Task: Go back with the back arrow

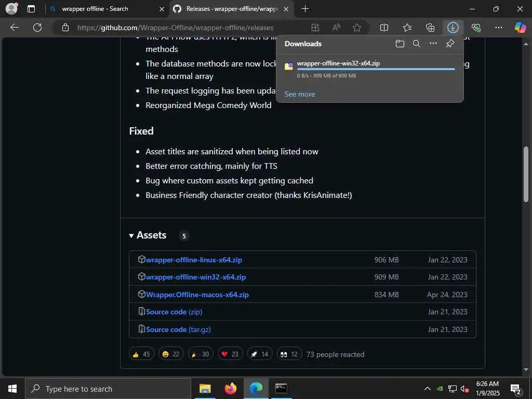Action: point(14,28)
